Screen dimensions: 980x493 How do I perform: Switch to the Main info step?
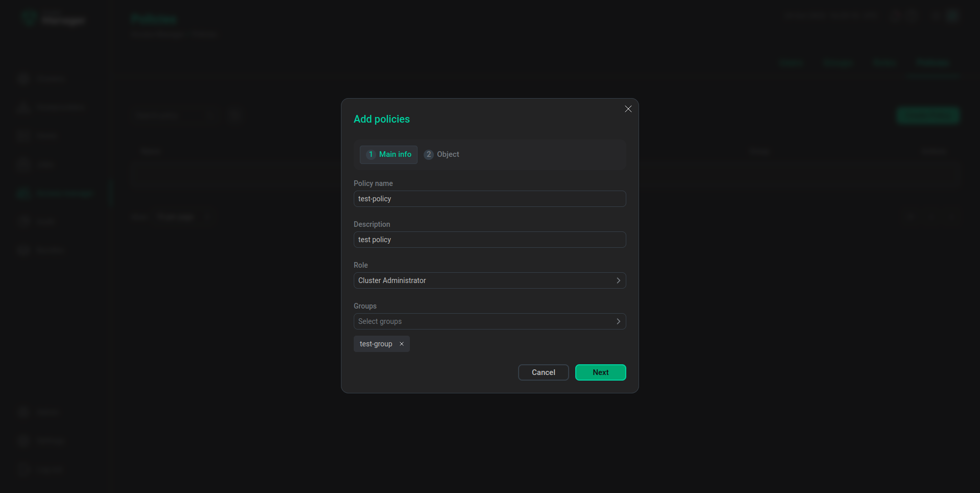point(388,154)
